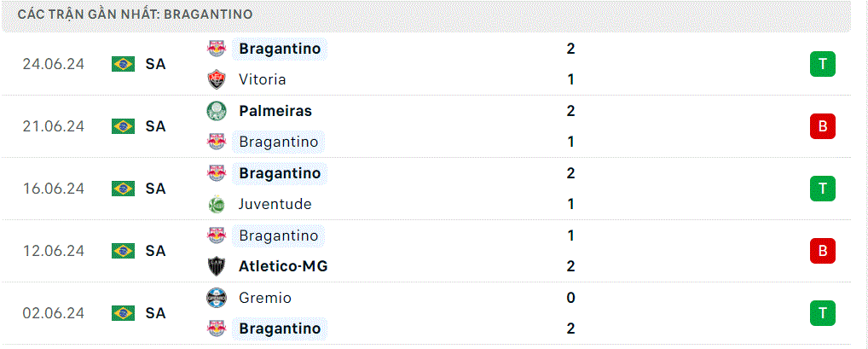Open the Palmeiras team link
Viewport: 868px width, 349px height.
tap(275, 111)
